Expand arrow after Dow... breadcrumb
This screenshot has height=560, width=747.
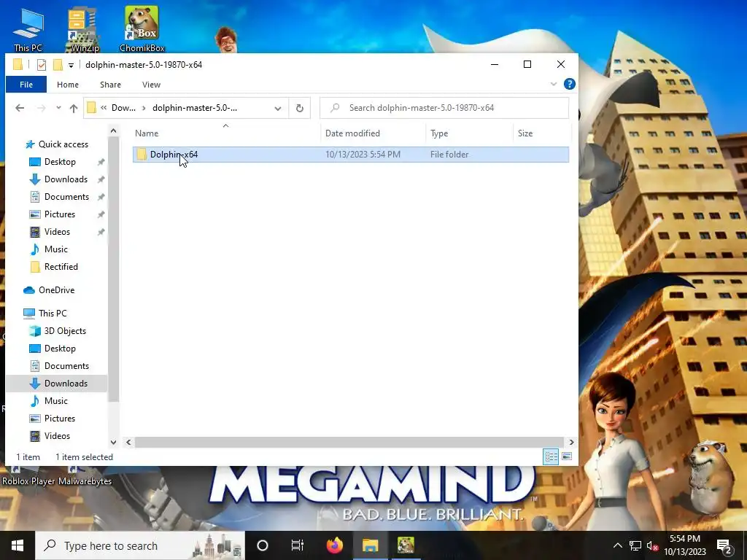[x=144, y=108]
